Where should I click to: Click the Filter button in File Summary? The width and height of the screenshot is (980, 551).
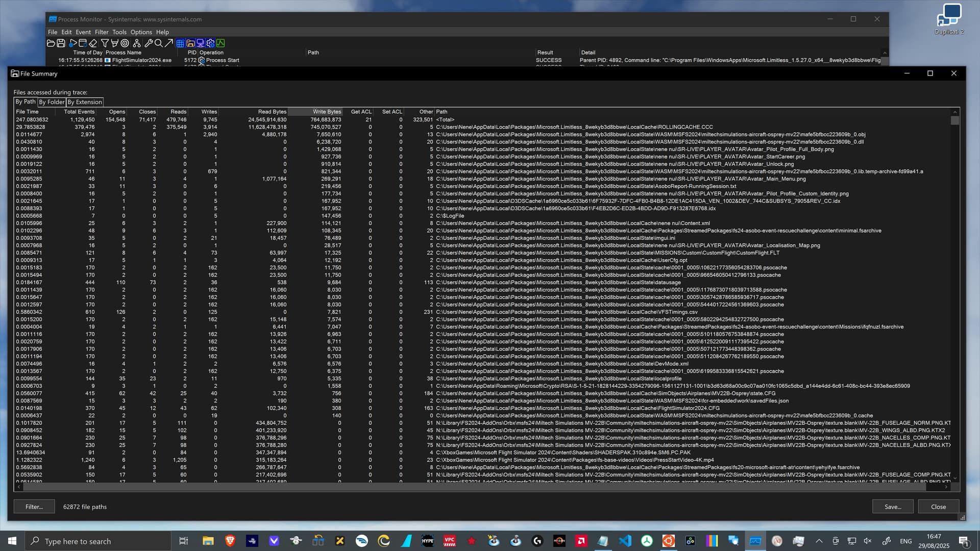(34, 506)
